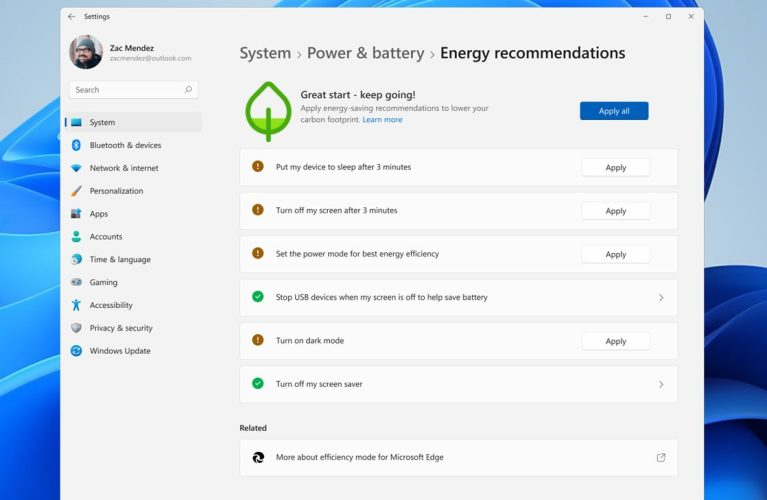This screenshot has height=500, width=767.
Task: Click the search magnifier icon
Action: (188, 90)
